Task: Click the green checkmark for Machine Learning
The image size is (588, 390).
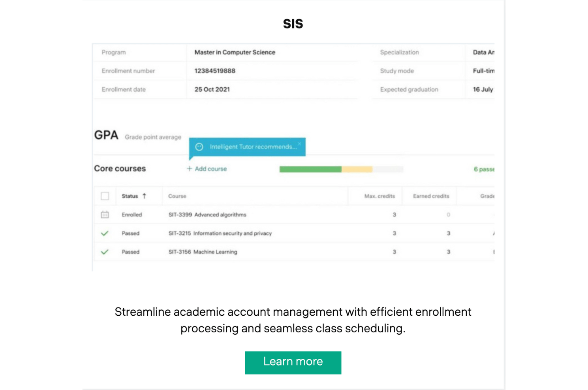Action: point(105,252)
